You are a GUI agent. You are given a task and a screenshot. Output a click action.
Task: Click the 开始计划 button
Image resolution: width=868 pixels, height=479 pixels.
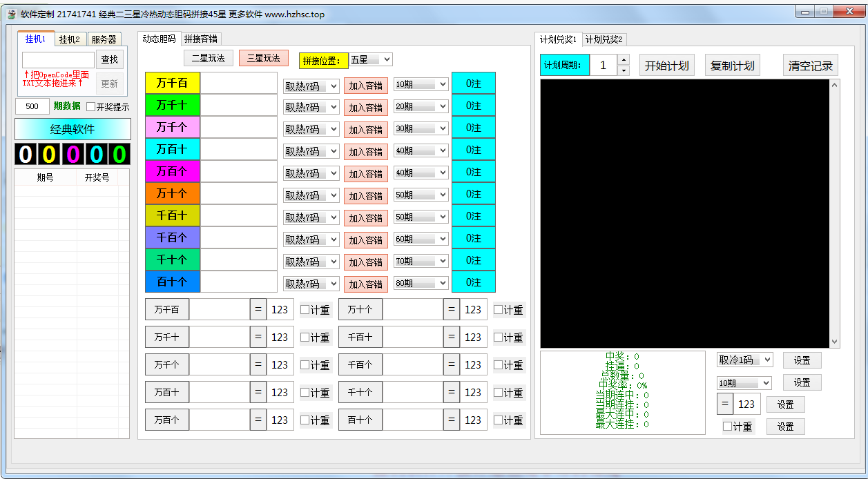667,66
